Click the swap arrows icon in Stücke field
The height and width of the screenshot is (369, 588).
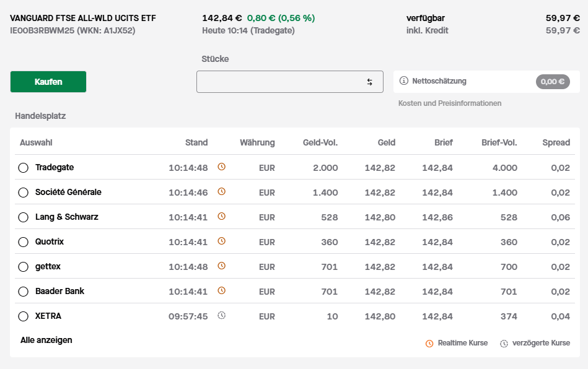(x=369, y=82)
